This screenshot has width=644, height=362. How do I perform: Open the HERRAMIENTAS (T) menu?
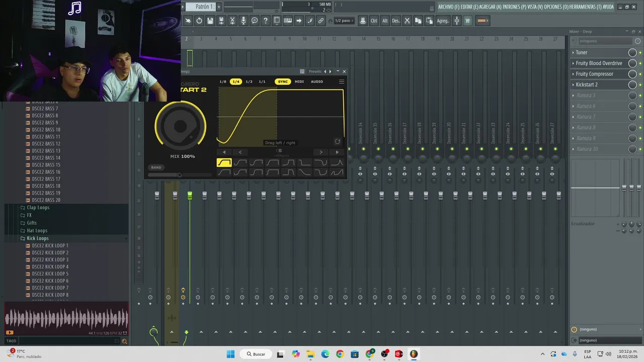point(585,7)
